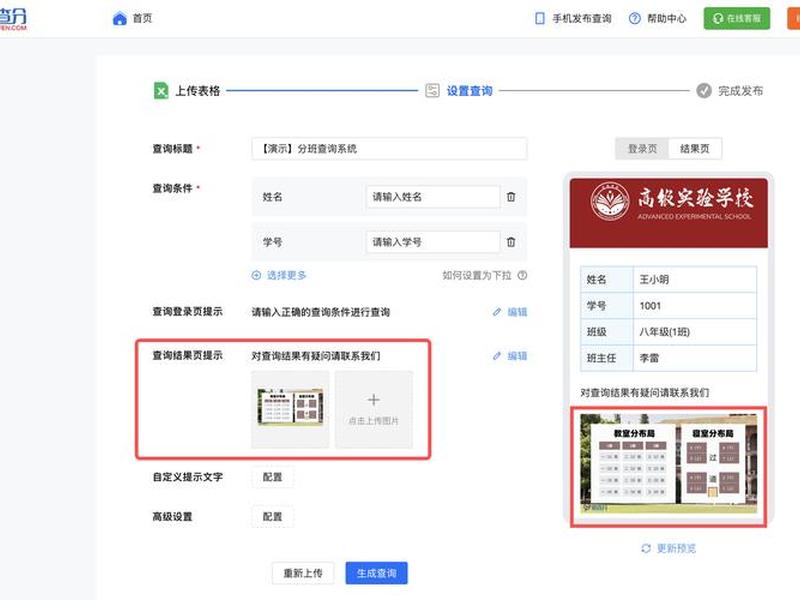Screen dimensions: 800x600
Task: Click the 点击上传图片 upload box
Action: 374,410
